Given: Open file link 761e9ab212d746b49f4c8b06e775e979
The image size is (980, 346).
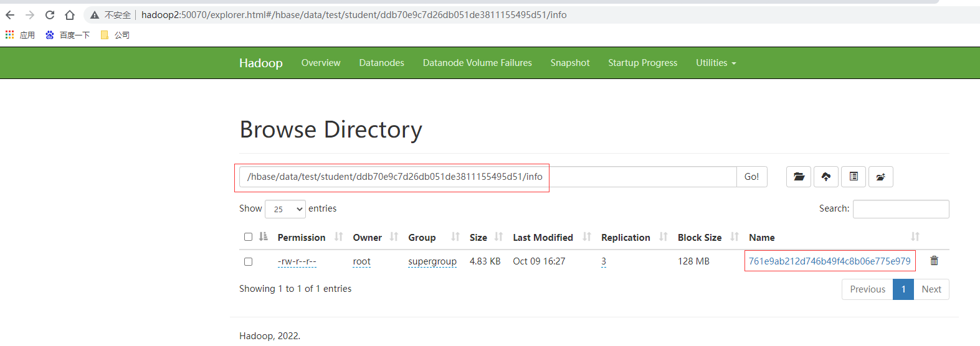Looking at the screenshot, I should click(x=830, y=261).
